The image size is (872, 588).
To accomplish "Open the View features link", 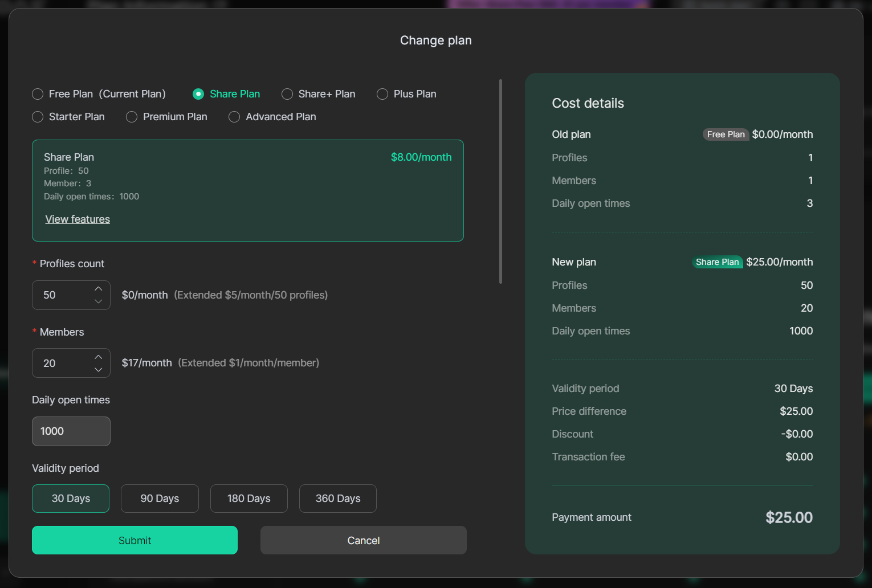I will 77,219.
